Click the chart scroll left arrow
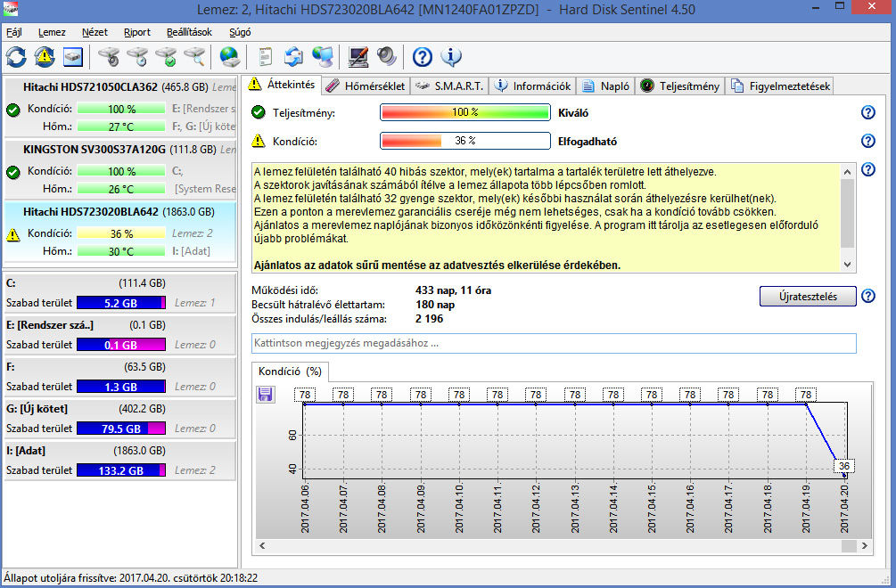 [262, 546]
